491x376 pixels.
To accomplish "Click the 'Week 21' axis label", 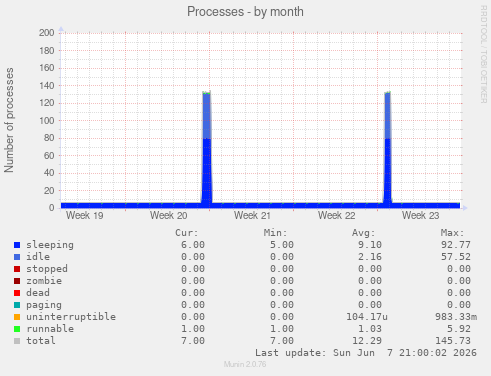I will click(x=252, y=216).
